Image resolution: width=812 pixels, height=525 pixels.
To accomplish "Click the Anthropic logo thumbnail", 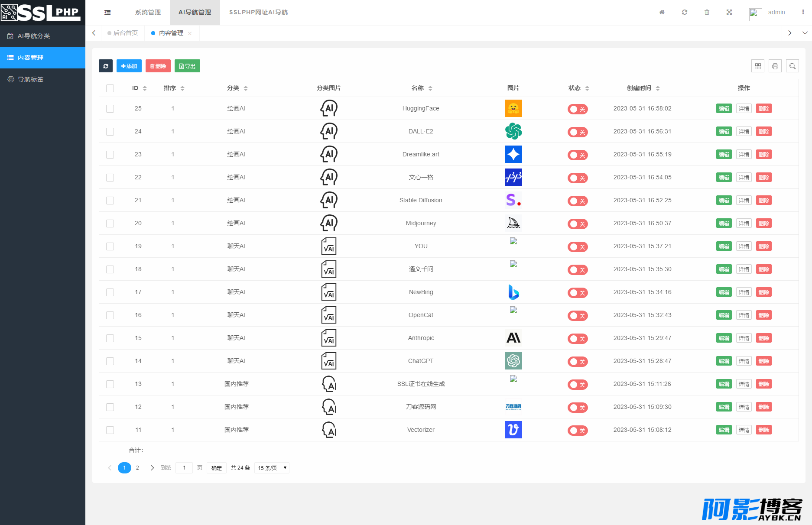I will coord(513,338).
